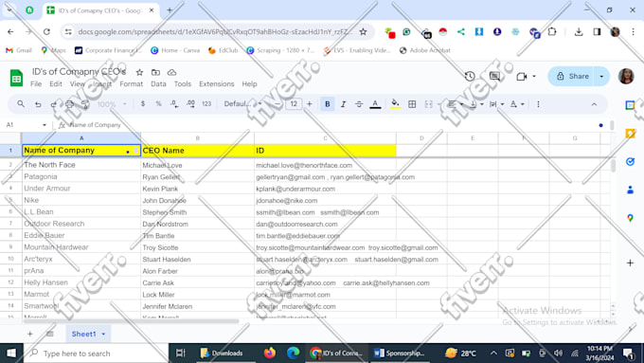
Task: Decrease font size with minus
Action: [x=277, y=104]
